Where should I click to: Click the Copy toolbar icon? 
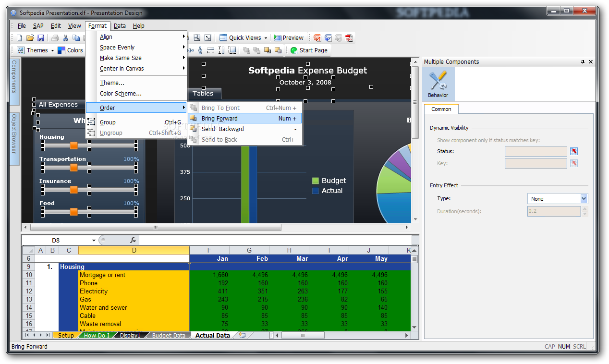click(x=76, y=38)
